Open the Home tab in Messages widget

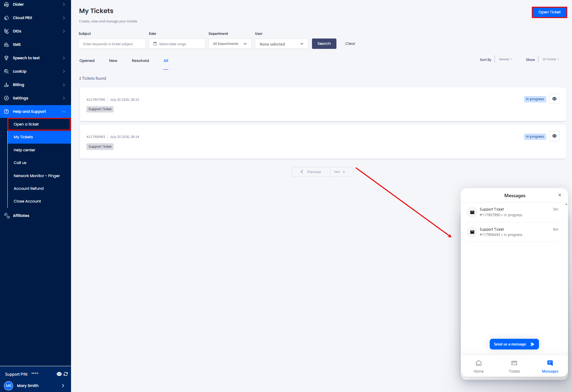(x=479, y=366)
